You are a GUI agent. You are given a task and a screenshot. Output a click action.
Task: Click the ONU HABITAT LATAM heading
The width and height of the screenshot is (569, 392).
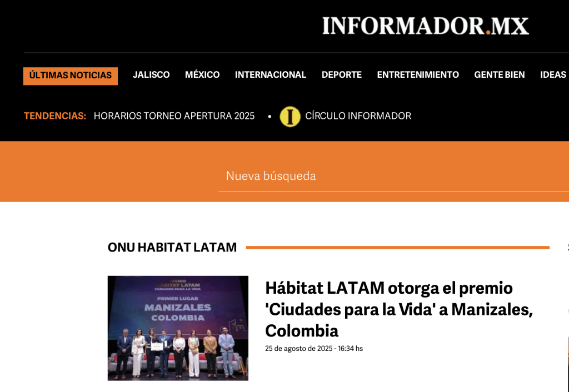[172, 247]
